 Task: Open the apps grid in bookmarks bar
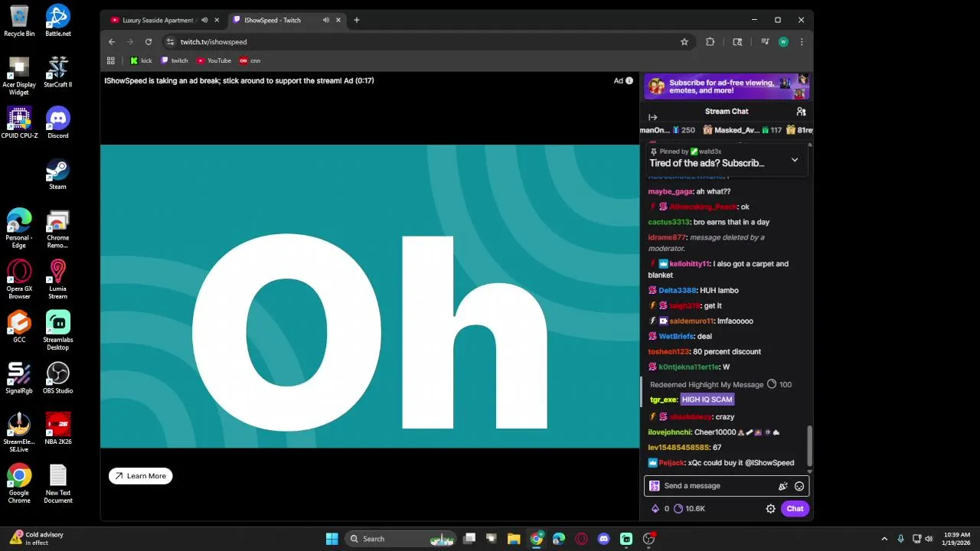point(110,60)
